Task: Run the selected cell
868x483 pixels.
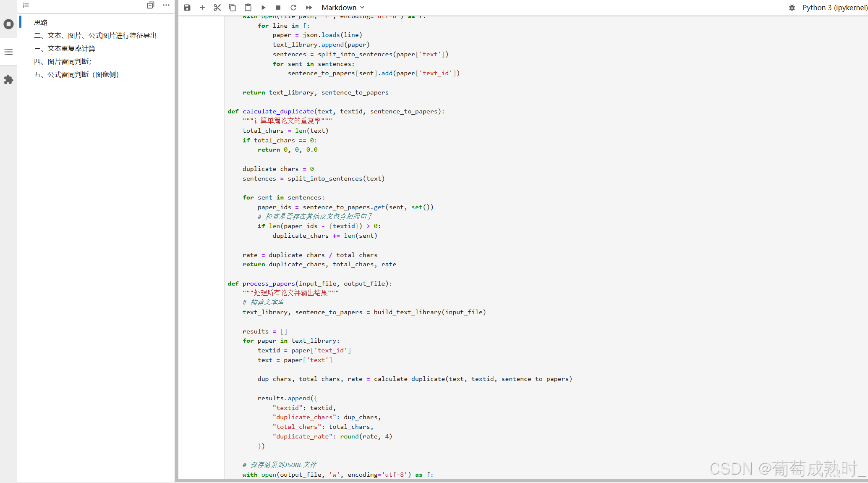Action: coord(263,8)
